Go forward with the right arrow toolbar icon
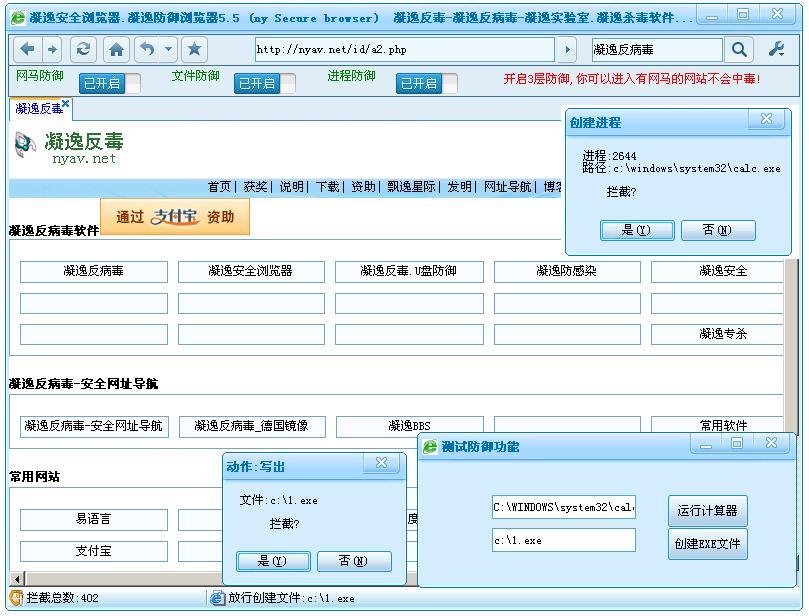The width and height of the screenshot is (809, 616). pyautogui.click(x=52, y=50)
